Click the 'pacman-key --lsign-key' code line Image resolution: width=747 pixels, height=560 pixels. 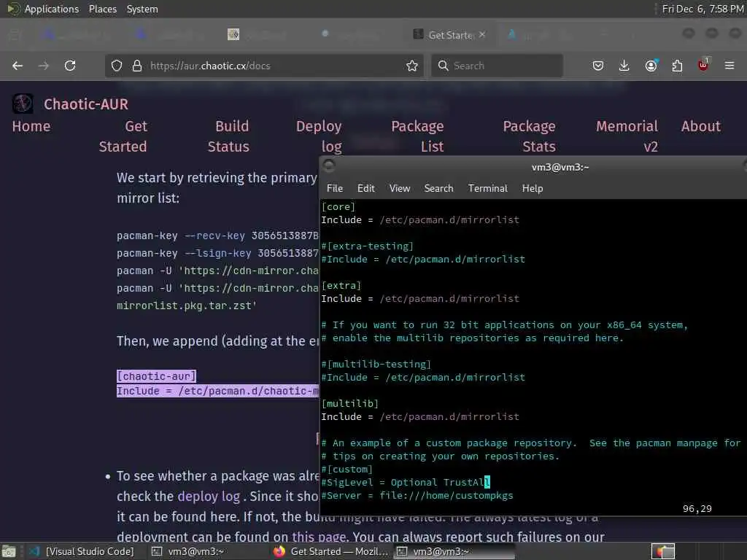[217, 253]
